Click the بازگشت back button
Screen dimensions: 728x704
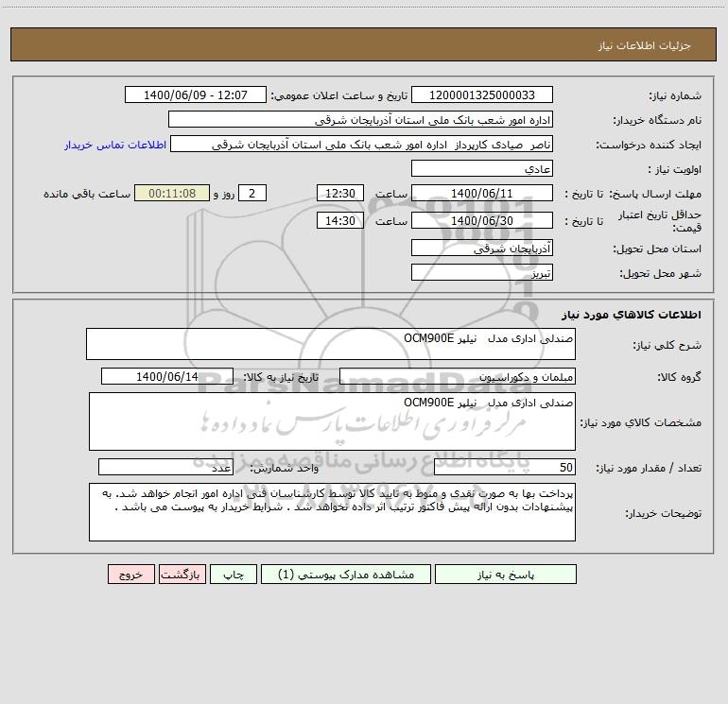tap(182, 575)
